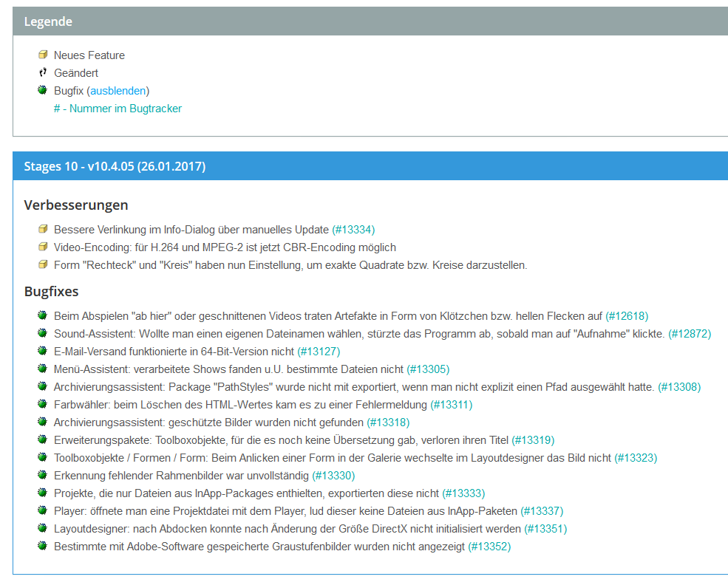Click the Stages 10 - v10.4.05 header bar
The height and width of the screenshot is (585, 728).
pyautogui.click(x=370, y=166)
